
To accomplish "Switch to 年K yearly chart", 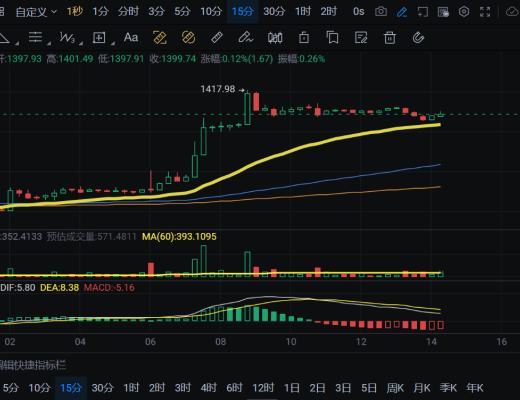I will point(475,388).
